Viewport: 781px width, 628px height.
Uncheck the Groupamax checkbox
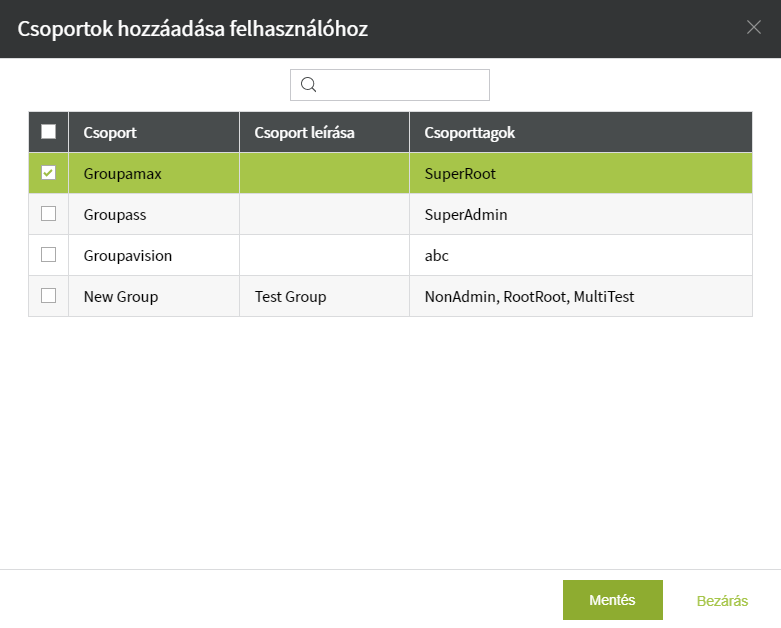click(x=48, y=173)
